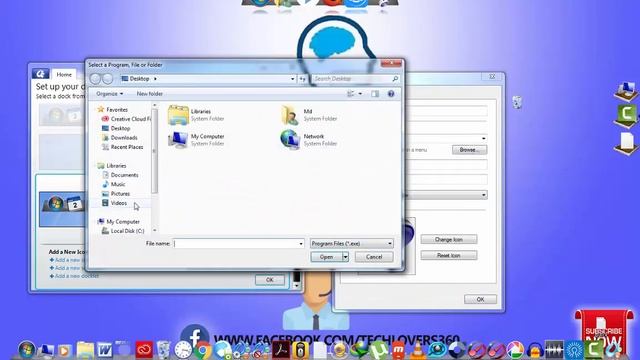Expand the address bar history dropdown

pyautogui.click(x=292, y=79)
